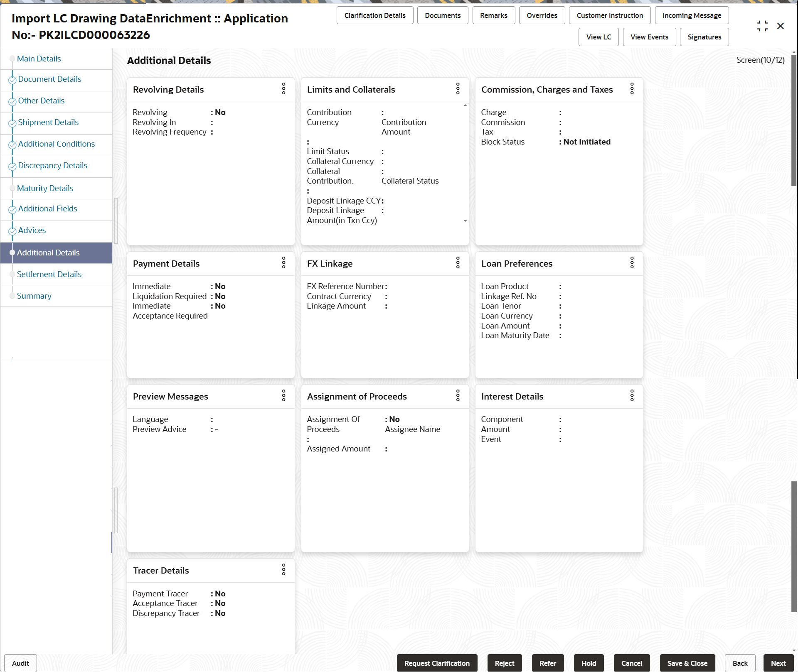Navigate to the Summary section
798x672 pixels.
click(34, 296)
